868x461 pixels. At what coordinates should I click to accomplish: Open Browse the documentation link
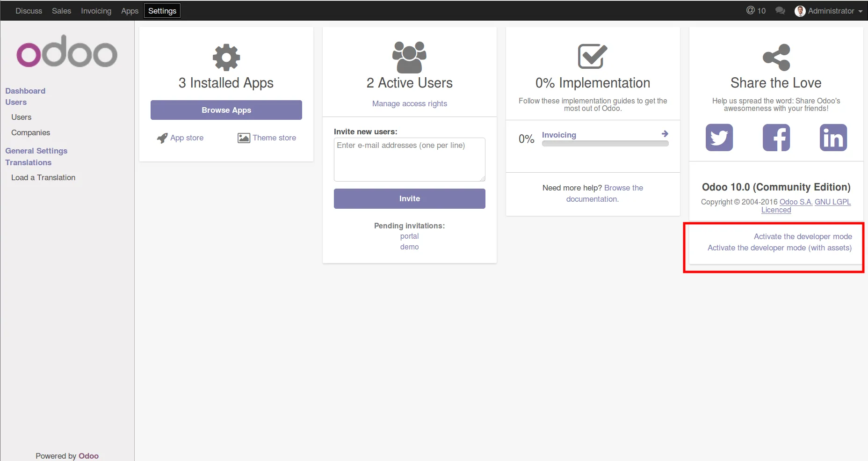point(604,193)
